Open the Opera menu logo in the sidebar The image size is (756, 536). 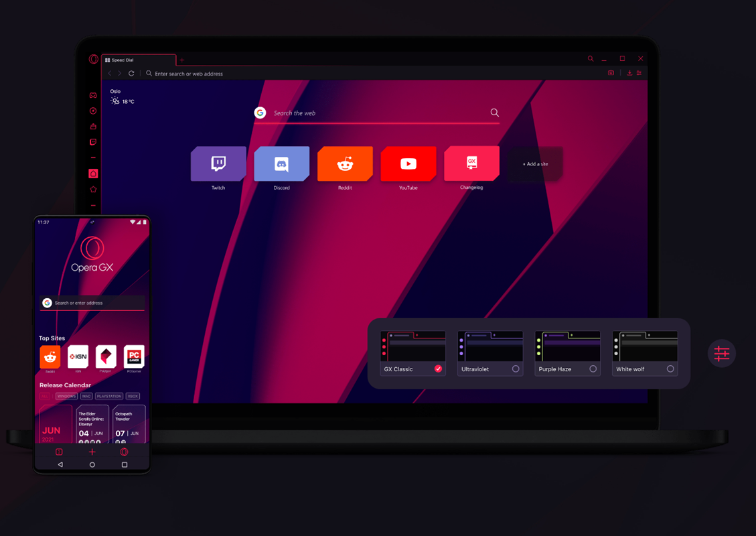click(94, 60)
